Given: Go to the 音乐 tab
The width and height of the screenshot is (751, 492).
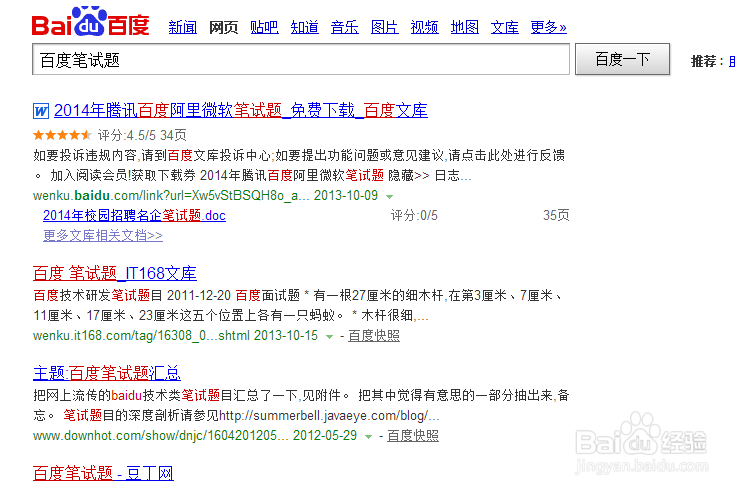Looking at the screenshot, I should point(344,27).
